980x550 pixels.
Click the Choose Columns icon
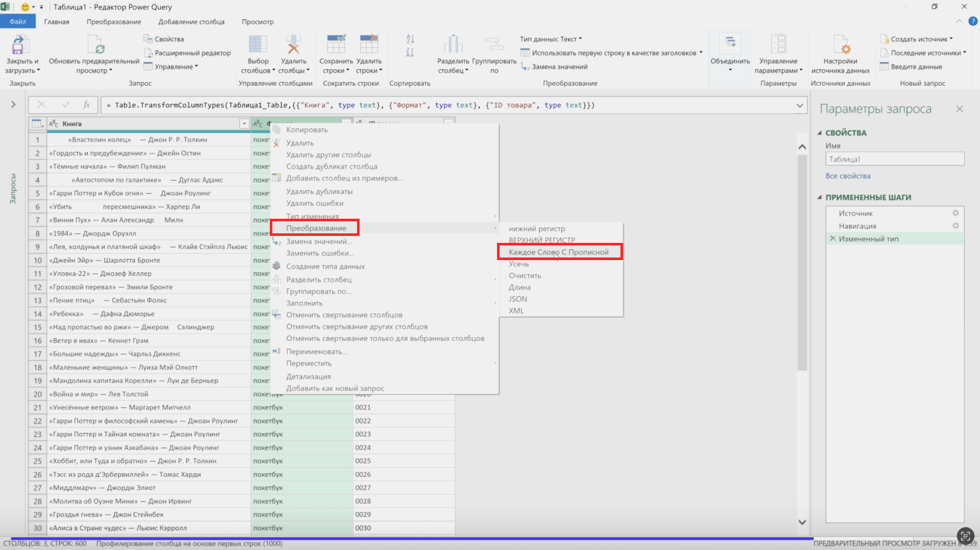(x=258, y=45)
